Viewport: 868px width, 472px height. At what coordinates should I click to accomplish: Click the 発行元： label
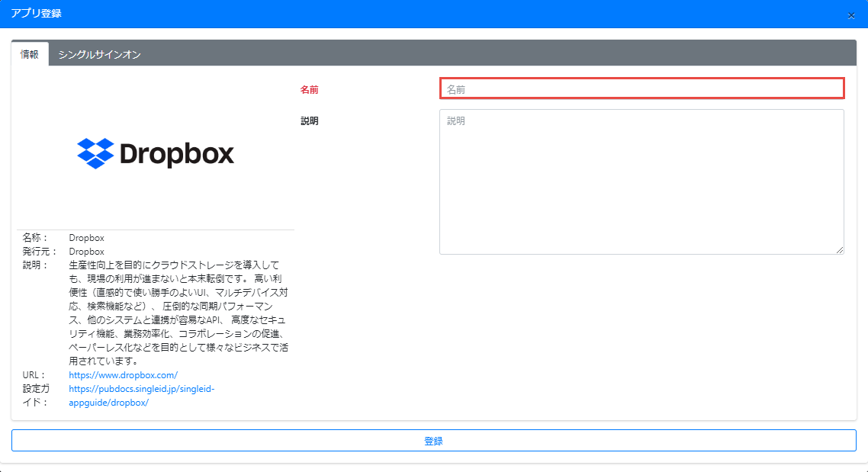click(x=40, y=252)
